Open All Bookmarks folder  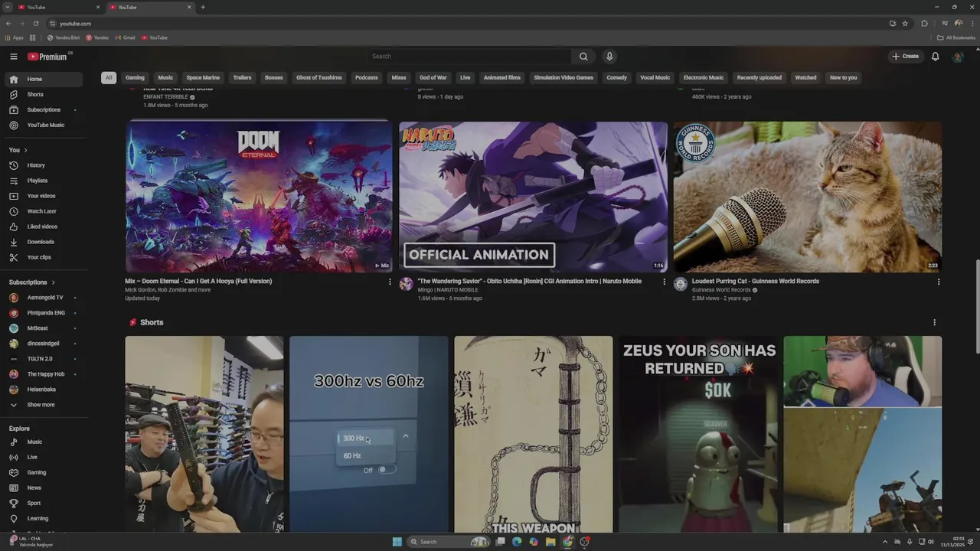pyautogui.click(x=956, y=37)
